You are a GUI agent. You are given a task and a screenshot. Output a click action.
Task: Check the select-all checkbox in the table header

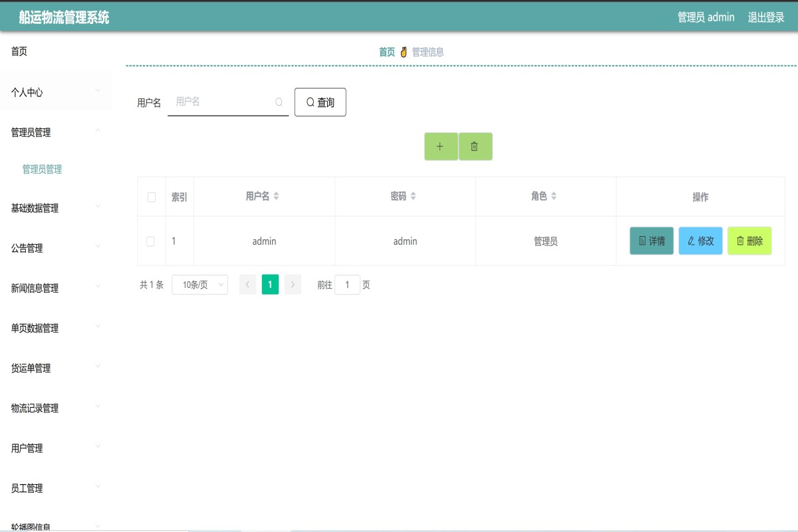[x=151, y=196]
